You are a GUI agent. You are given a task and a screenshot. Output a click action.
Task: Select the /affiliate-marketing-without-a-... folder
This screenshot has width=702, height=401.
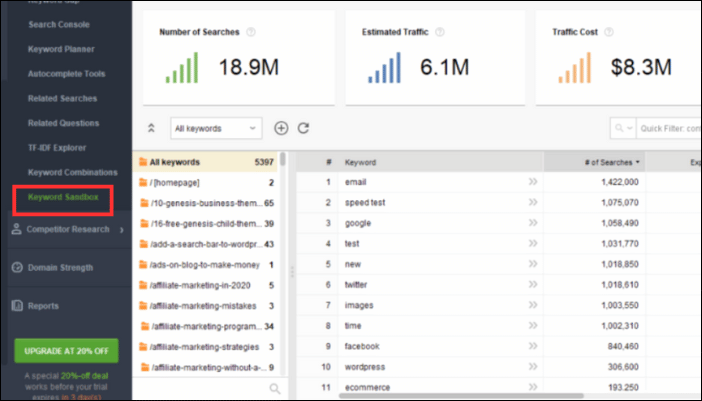[206, 368]
